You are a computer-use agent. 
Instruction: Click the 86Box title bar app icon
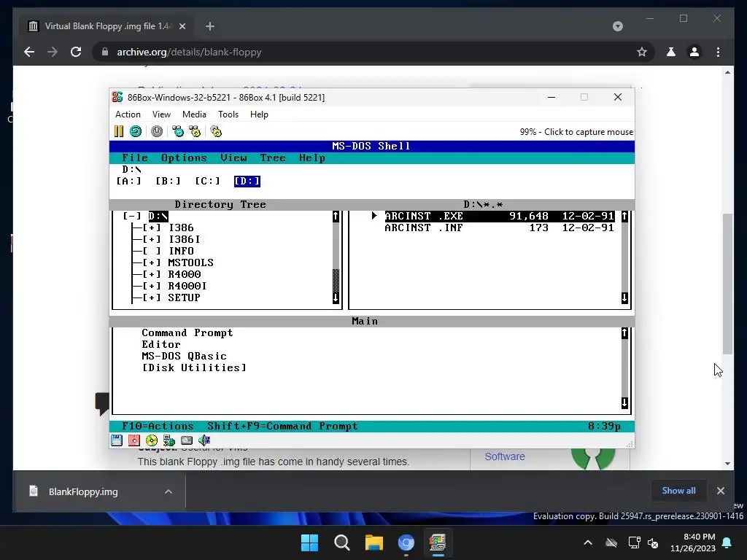pyautogui.click(x=117, y=97)
